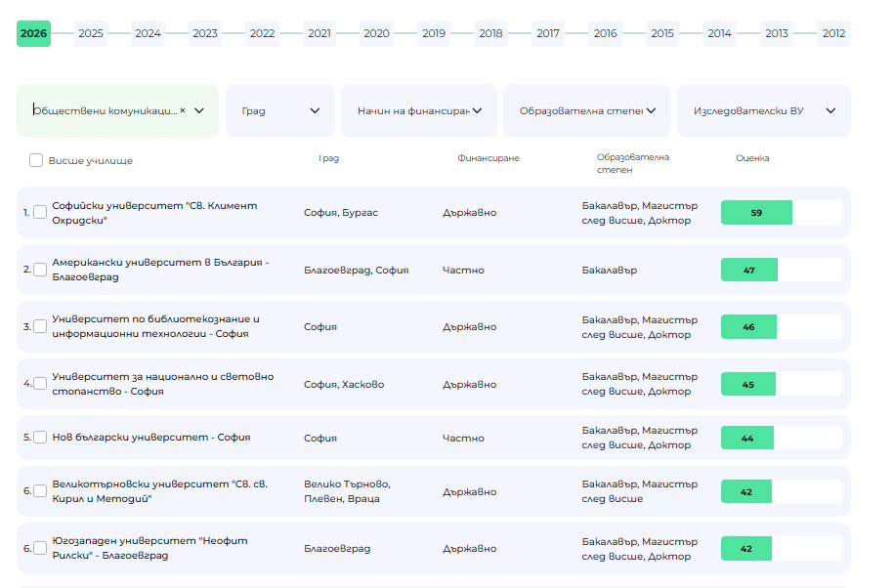Image resolution: width=893 pixels, height=588 pixels.
Task: Open the 2023 ranking year
Action: 205,33
